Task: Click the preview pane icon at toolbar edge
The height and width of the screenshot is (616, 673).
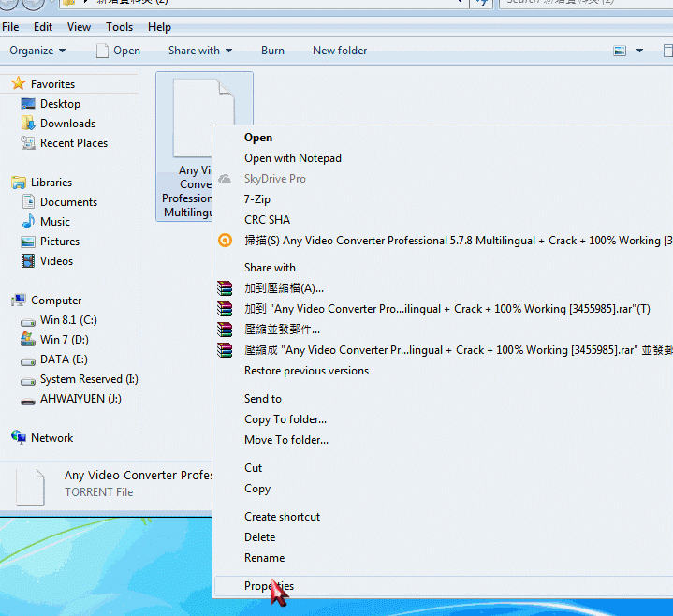Action: [x=667, y=51]
